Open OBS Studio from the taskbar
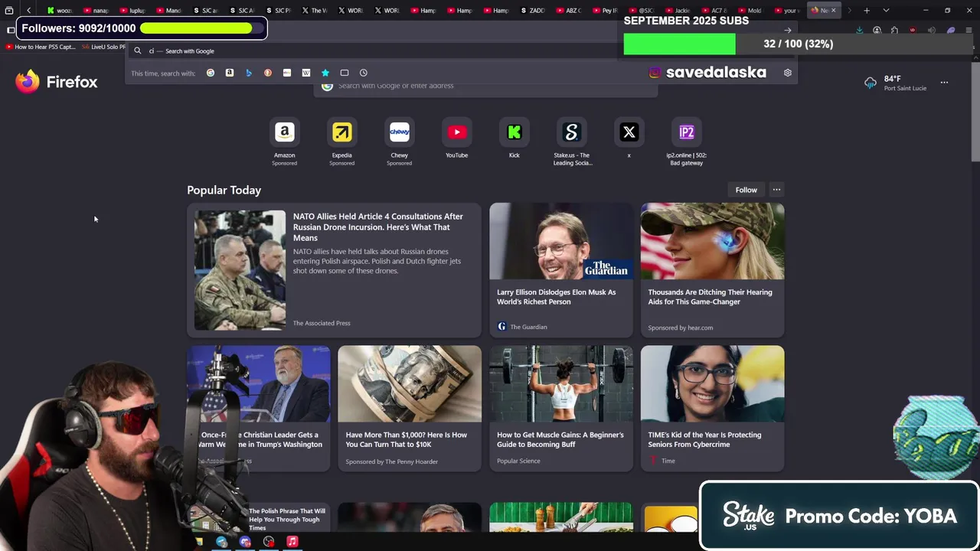 click(x=269, y=541)
